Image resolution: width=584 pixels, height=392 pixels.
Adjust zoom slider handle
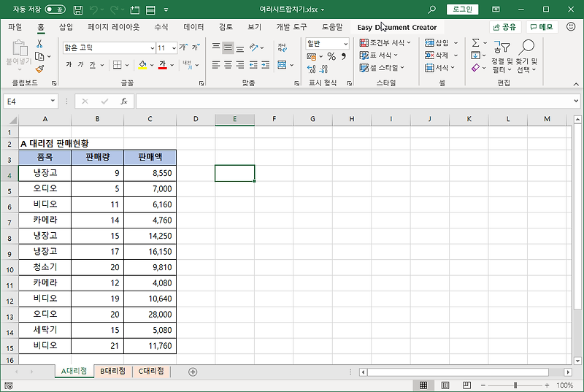coord(515,385)
